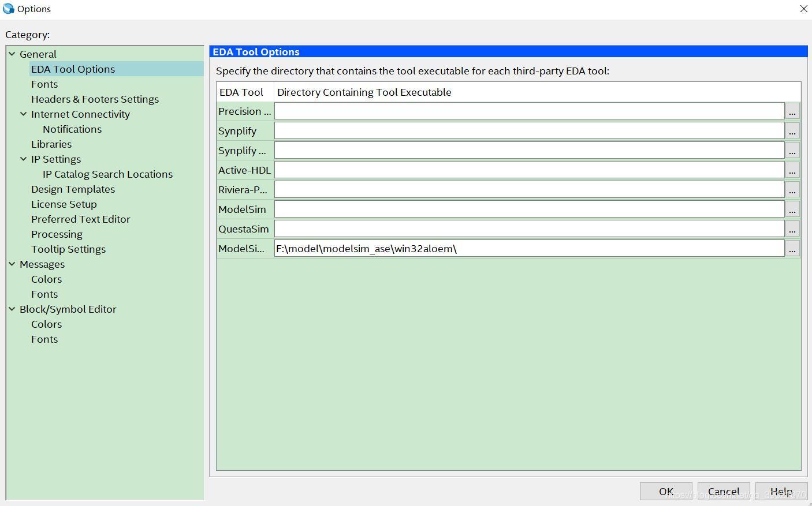Click the Riviera-PRO directory input field
This screenshot has width=812, height=506.
(529, 189)
